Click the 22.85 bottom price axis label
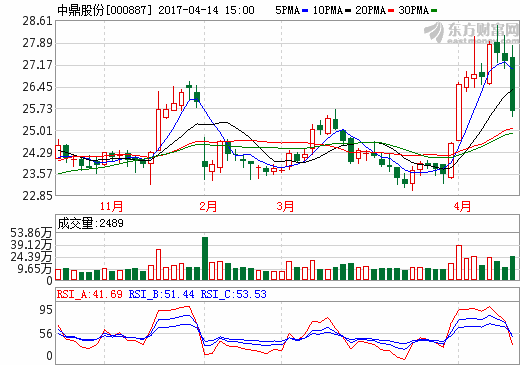Screen dimensions: 520x365 [x=37, y=195]
